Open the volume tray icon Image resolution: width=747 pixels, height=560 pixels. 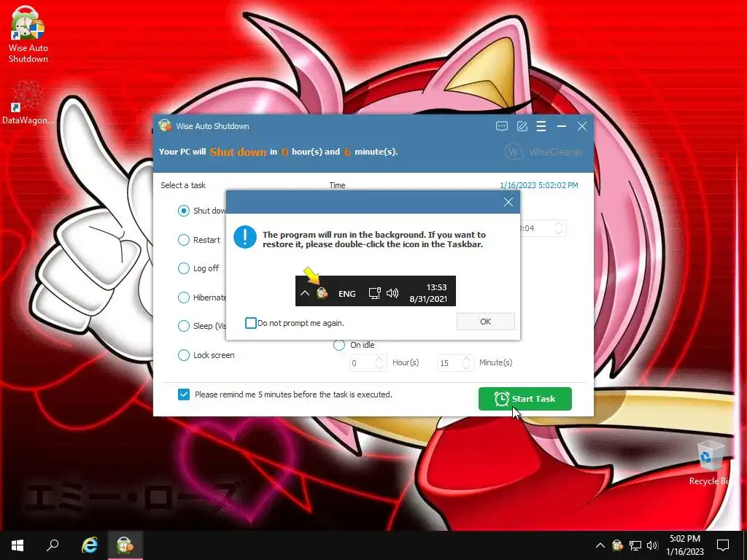[x=652, y=545]
